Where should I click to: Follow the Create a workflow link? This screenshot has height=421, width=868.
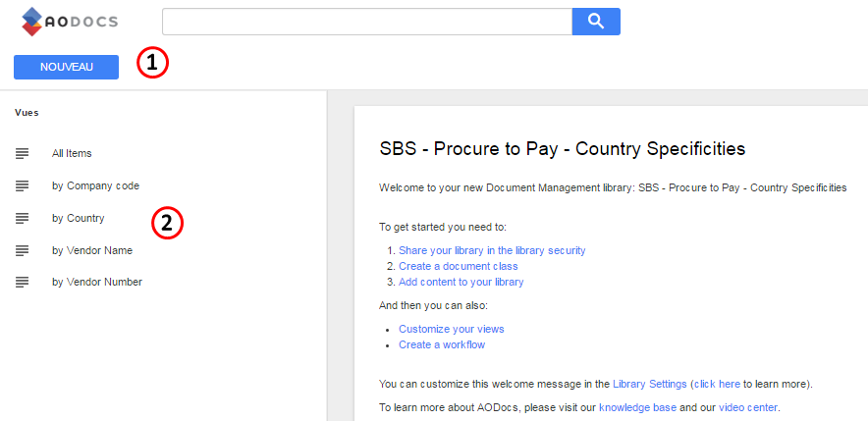click(441, 344)
